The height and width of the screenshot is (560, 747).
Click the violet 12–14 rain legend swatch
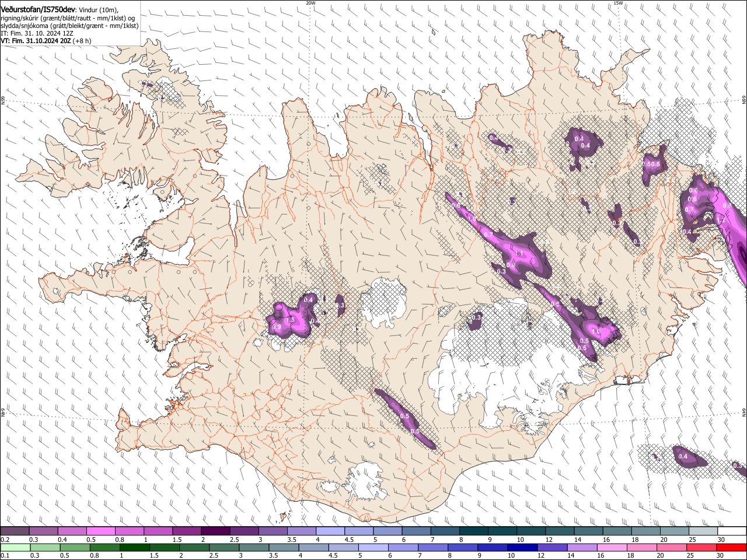pos(552,548)
